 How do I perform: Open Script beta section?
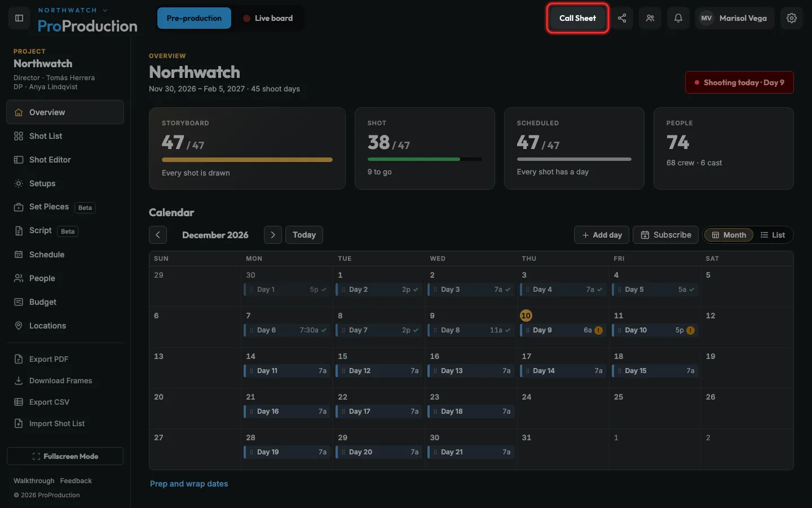[65, 231]
